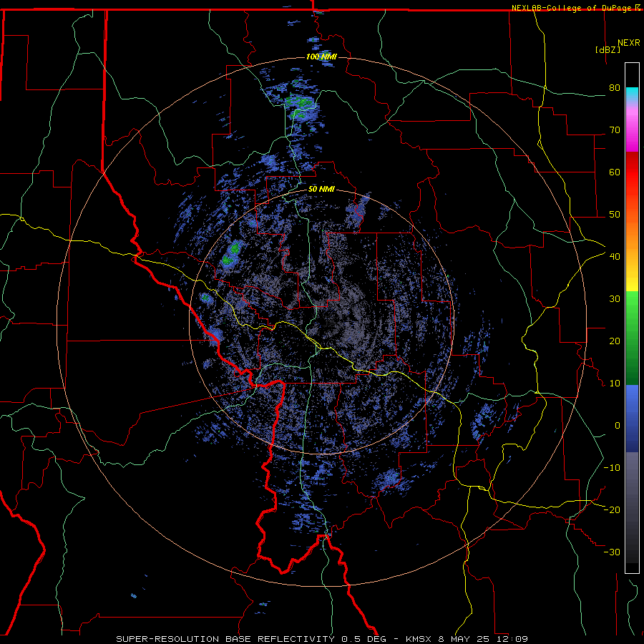Click the 20 value on dBZ scale
Screen dimensions: 644x644
(x=615, y=341)
